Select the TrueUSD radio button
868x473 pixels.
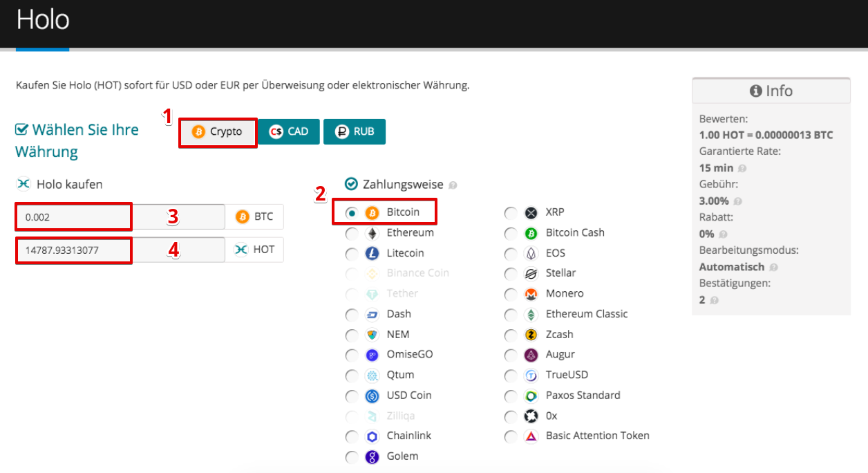click(x=511, y=375)
